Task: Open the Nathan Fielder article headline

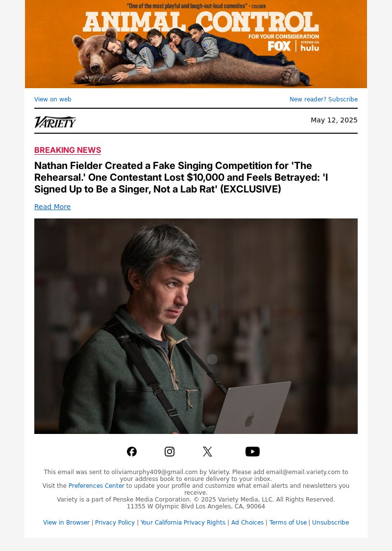Action: tap(181, 177)
